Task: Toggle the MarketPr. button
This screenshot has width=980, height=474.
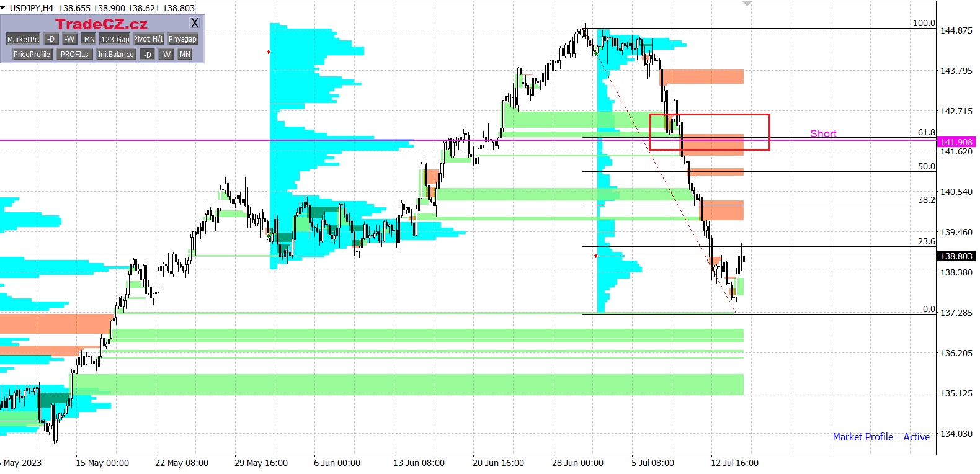Action: point(23,39)
